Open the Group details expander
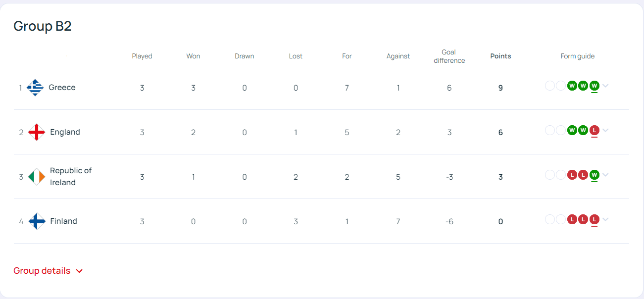Screen dimensions: 644x299 pyautogui.click(x=48, y=271)
